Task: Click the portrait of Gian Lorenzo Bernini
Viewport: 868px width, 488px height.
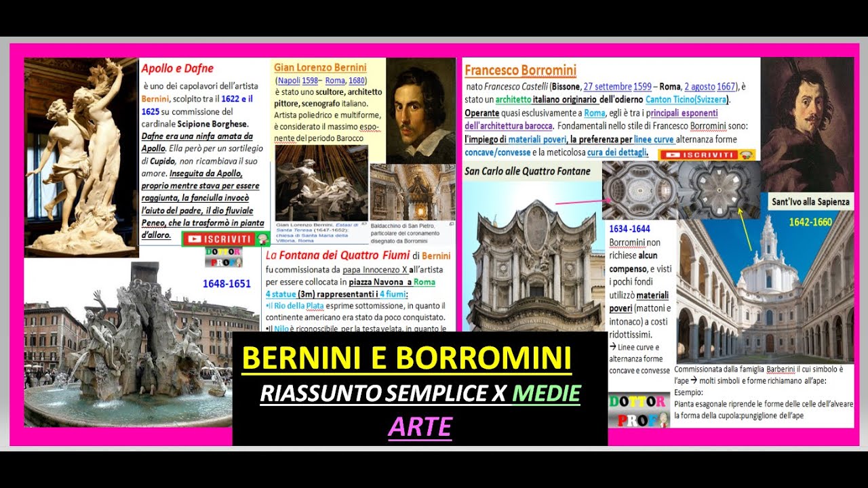Action: [x=420, y=110]
